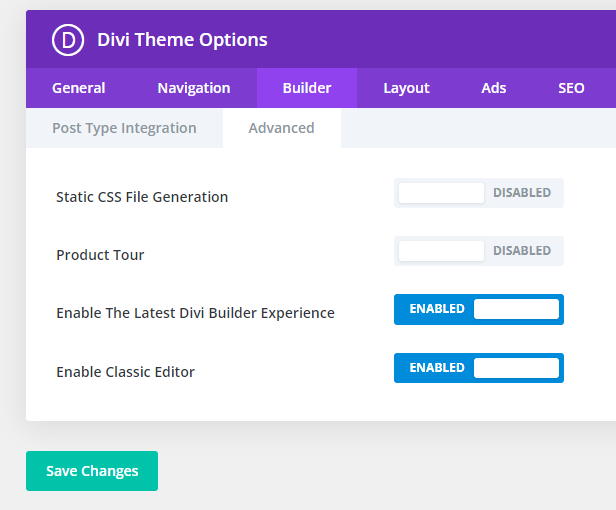Enable Static CSS File Generation toggle
616x510 pixels.
click(x=478, y=193)
